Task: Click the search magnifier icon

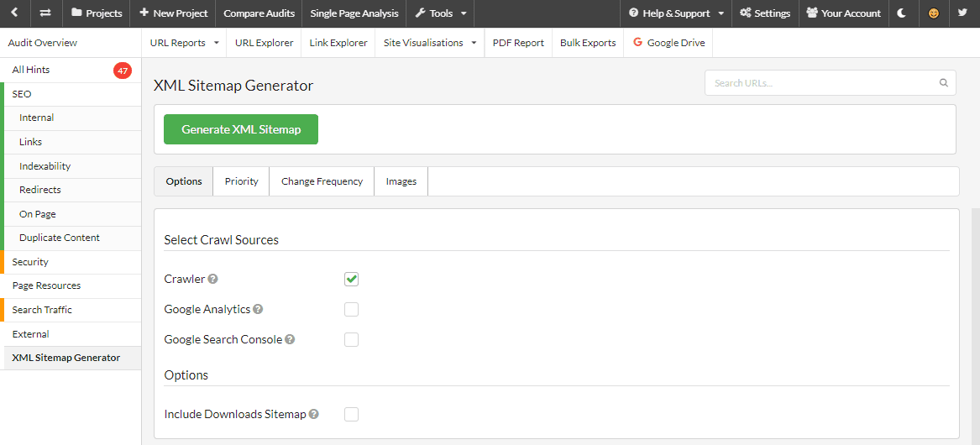Action: (x=943, y=82)
